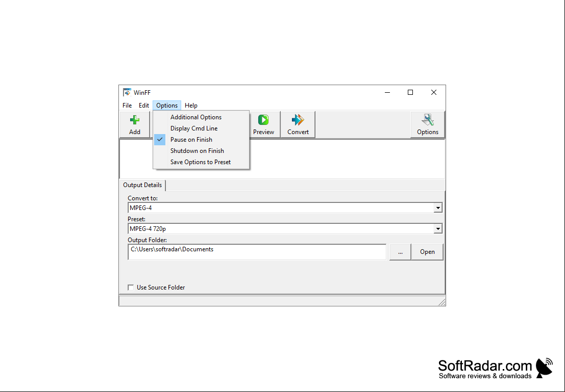Open the Help menu
The height and width of the screenshot is (392, 565).
coord(191,106)
